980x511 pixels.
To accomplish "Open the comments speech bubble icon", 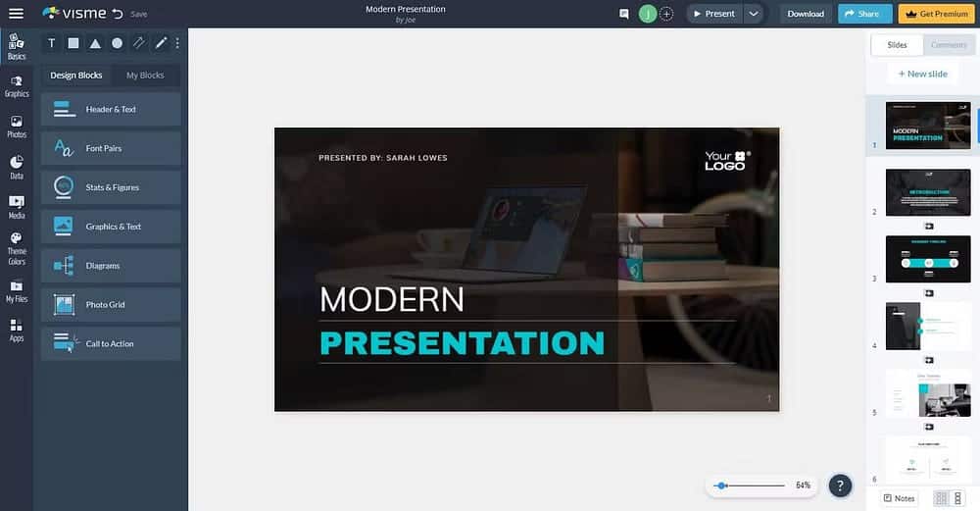I will pyautogui.click(x=624, y=14).
